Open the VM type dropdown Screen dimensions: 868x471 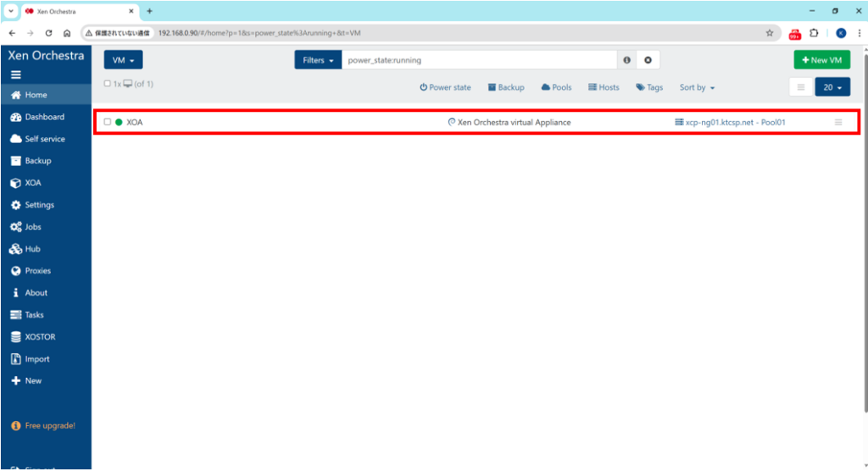pyautogui.click(x=123, y=60)
